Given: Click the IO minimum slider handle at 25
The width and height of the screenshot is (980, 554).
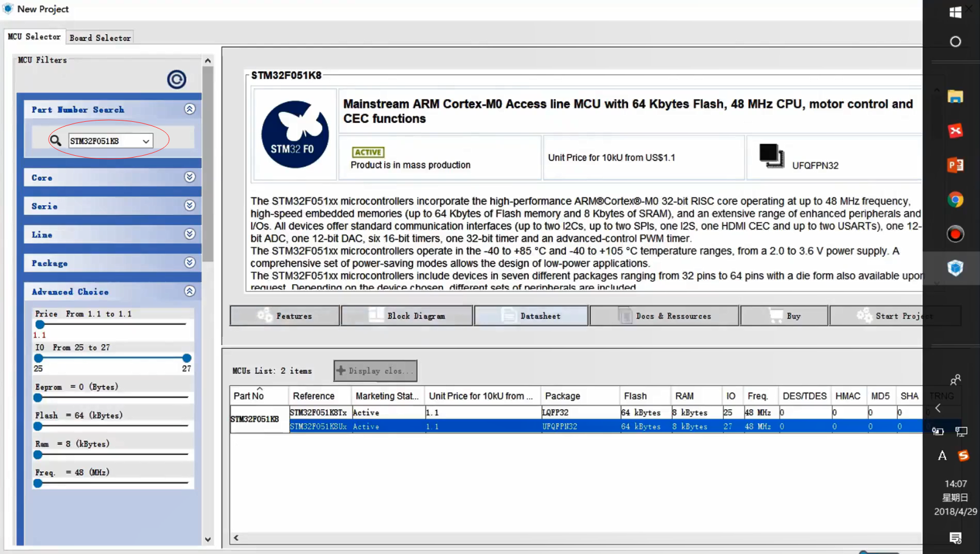Looking at the screenshot, I should coord(39,358).
